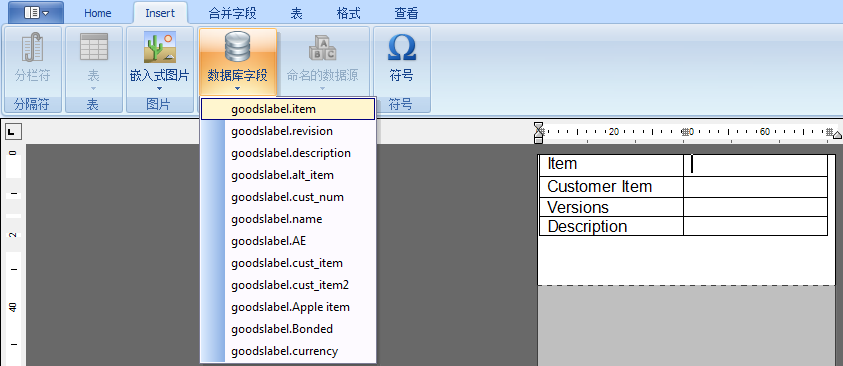Choose goodslabel.item from the field list
Screen dimensions: 843x366
[x=288, y=109]
